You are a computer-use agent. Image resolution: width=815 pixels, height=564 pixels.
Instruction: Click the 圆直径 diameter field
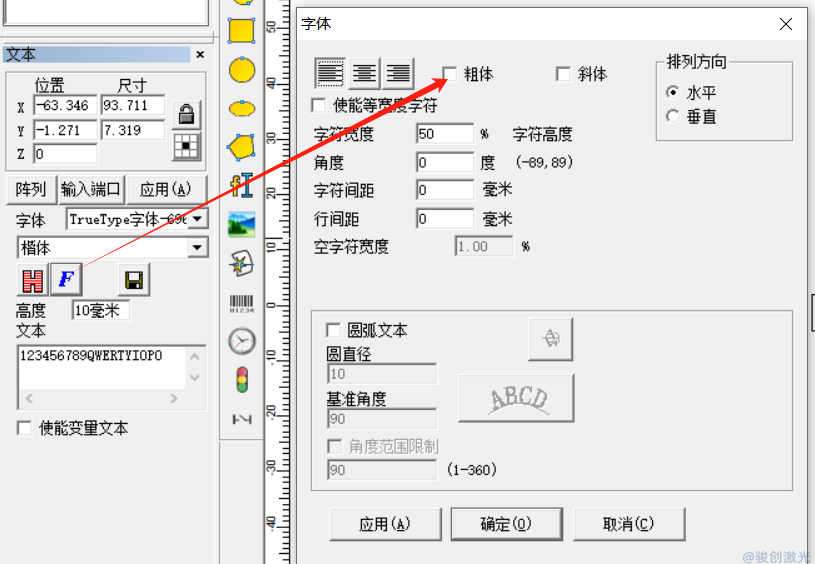pos(382,374)
